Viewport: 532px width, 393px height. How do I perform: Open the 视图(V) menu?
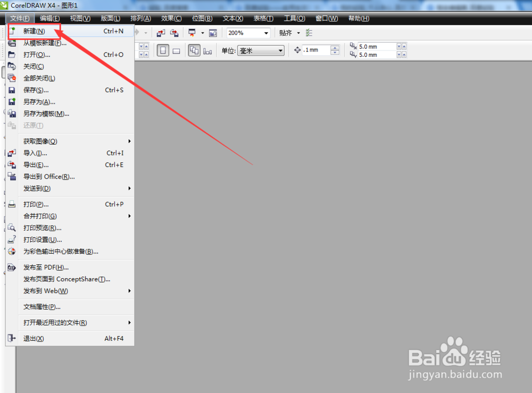click(x=80, y=18)
